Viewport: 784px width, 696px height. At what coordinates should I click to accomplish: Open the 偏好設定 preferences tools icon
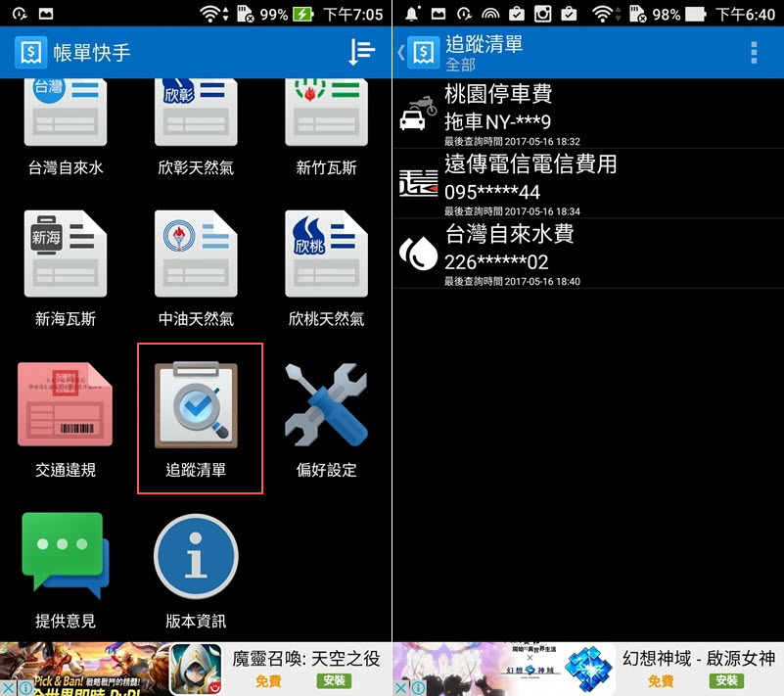pos(327,404)
